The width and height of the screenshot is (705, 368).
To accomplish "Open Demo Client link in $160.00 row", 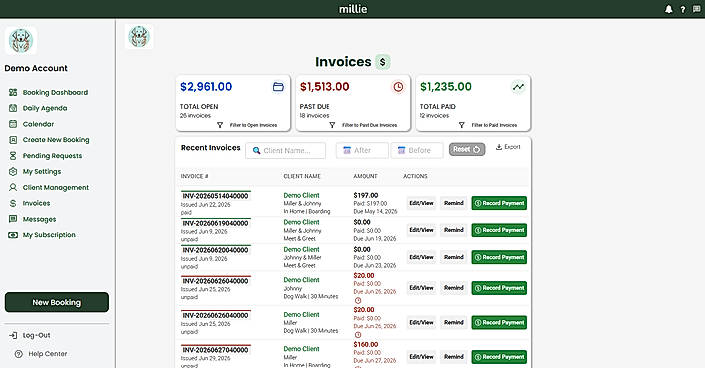I will pyautogui.click(x=301, y=349).
